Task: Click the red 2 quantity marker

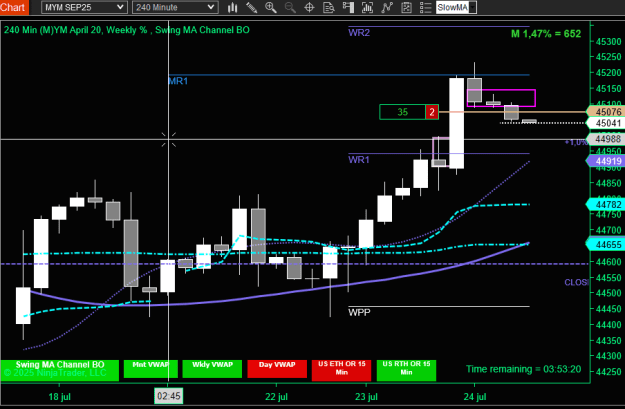Action: point(432,112)
